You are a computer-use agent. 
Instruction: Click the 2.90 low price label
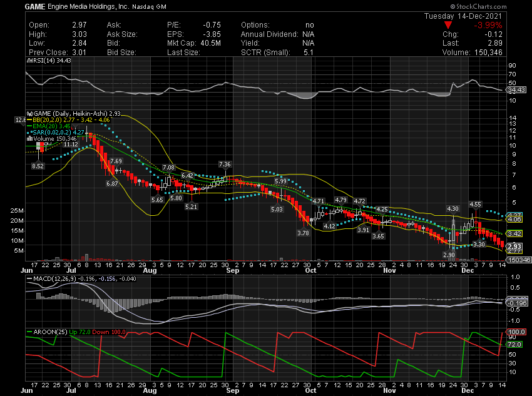pos(449,255)
